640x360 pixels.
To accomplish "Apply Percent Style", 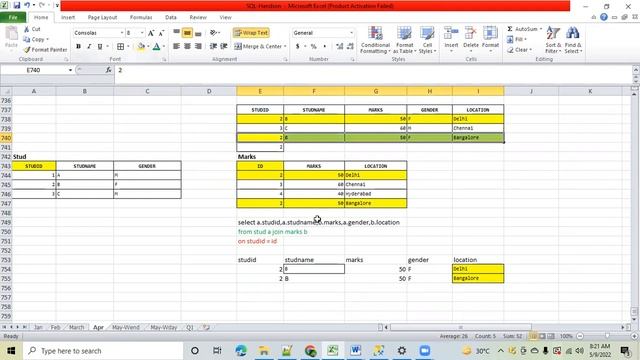I will coord(313,47).
